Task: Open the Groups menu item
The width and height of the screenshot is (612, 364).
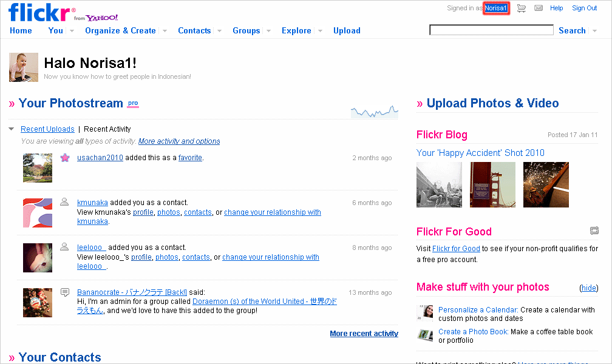Action: pyautogui.click(x=246, y=30)
